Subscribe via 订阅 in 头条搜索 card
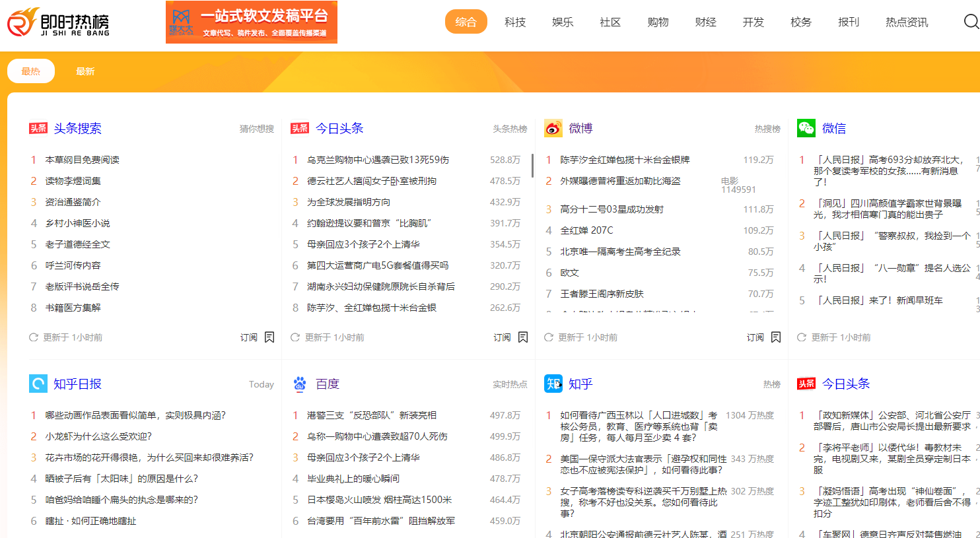Image resolution: width=980 pixels, height=538 pixels. [x=249, y=337]
